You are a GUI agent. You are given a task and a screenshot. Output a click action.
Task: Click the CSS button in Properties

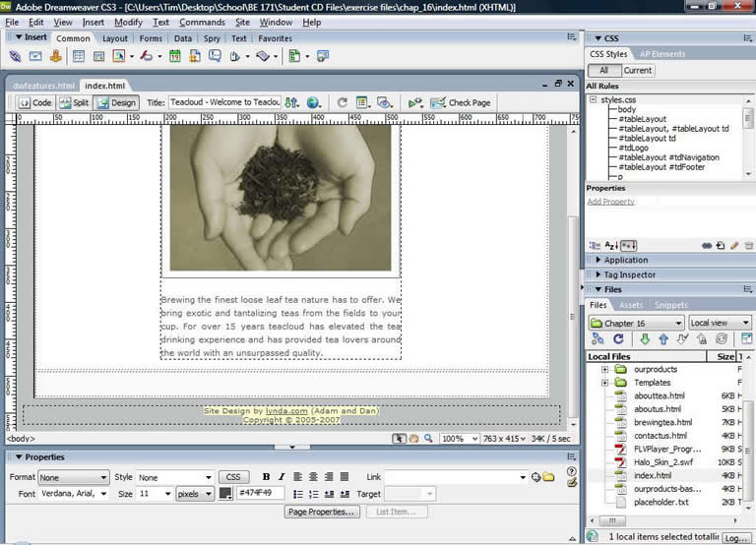[x=233, y=477]
